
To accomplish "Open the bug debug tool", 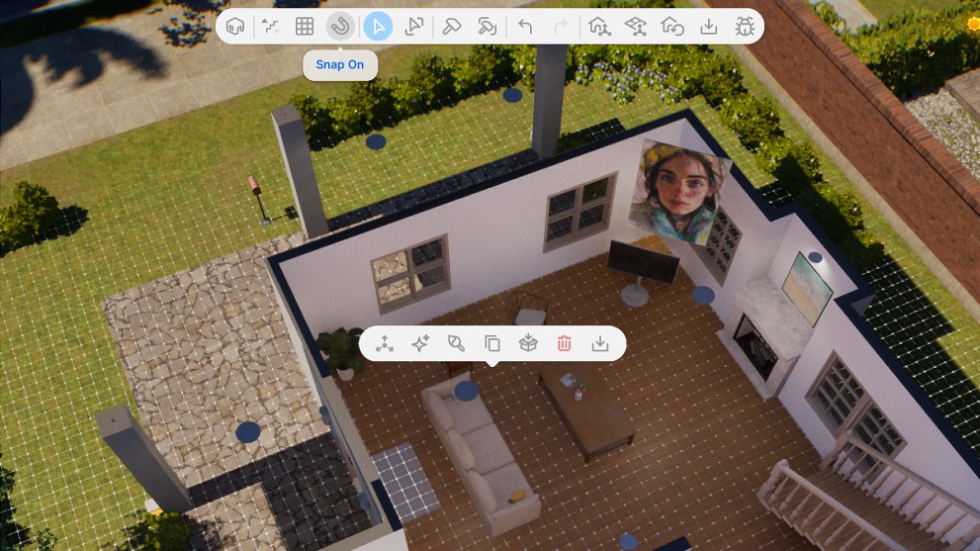I will coord(745,27).
